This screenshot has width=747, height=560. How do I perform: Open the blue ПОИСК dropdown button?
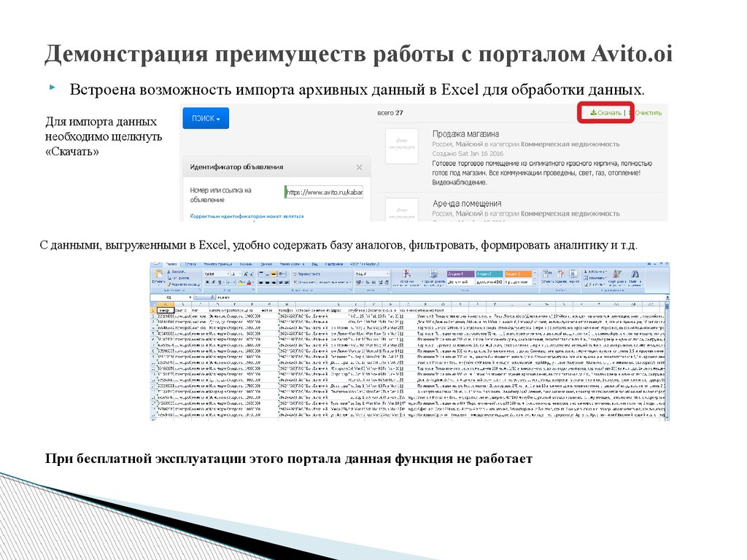click(206, 118)
